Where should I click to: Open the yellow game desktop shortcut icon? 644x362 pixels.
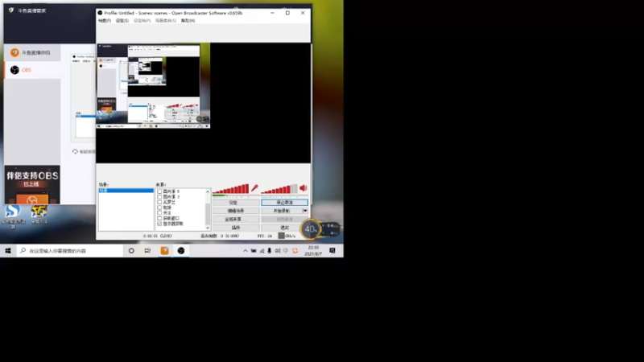click(39, 212)
